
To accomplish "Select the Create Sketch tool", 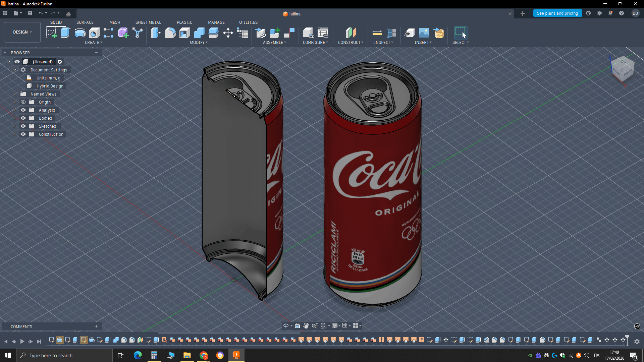I will tap(51, 33).
